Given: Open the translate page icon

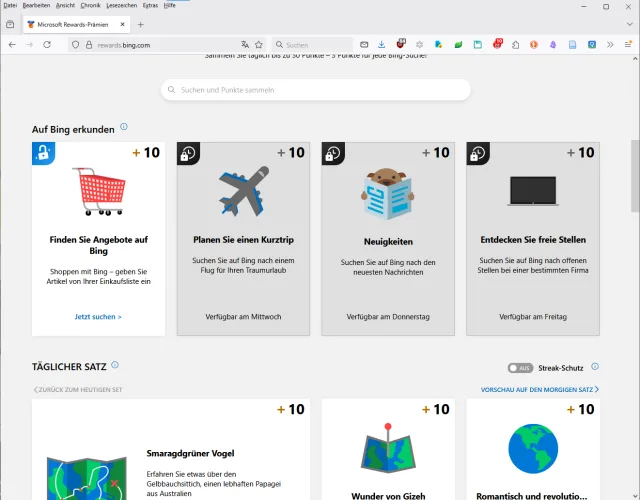Looking at the screenshot, I should pyautogui.click(x=245, y=45).
